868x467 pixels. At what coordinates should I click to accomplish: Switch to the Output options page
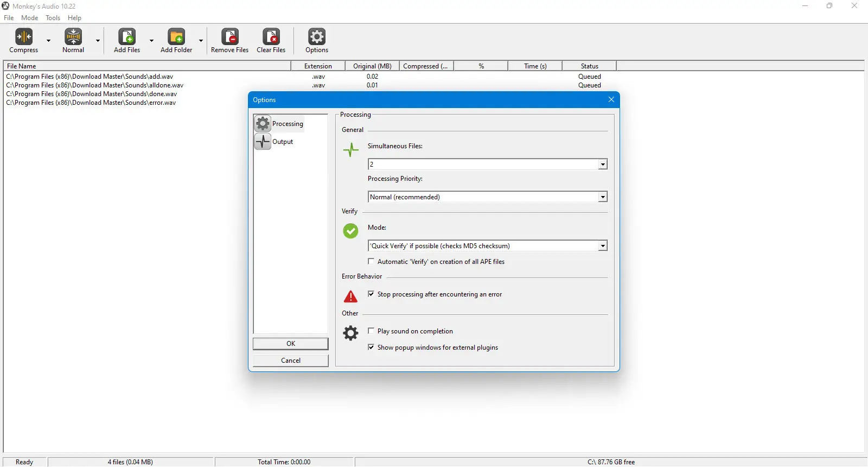pos(274,142)
